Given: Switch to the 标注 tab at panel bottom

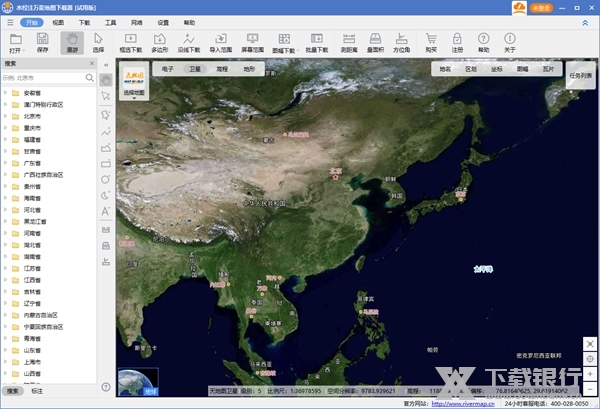Looking at the screenshot, I should click(x=37, y=390).
